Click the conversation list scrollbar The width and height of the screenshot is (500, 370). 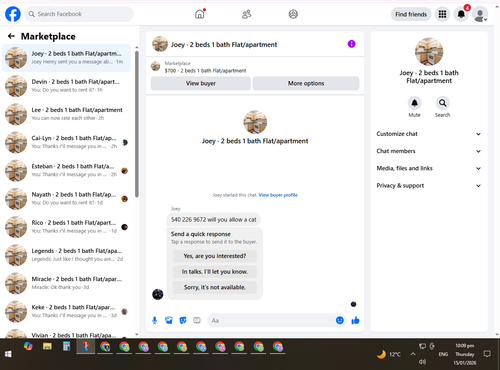137,123
